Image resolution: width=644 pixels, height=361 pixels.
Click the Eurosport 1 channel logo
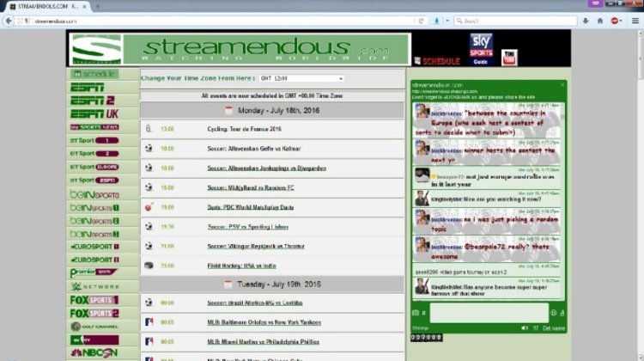[94, 247]
